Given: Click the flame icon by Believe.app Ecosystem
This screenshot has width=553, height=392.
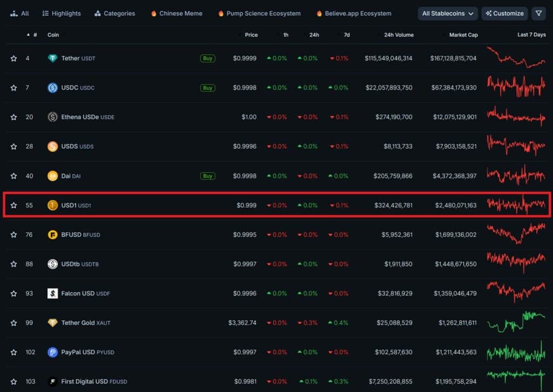Looking at the screenshot, I should (x=319, y=13).
